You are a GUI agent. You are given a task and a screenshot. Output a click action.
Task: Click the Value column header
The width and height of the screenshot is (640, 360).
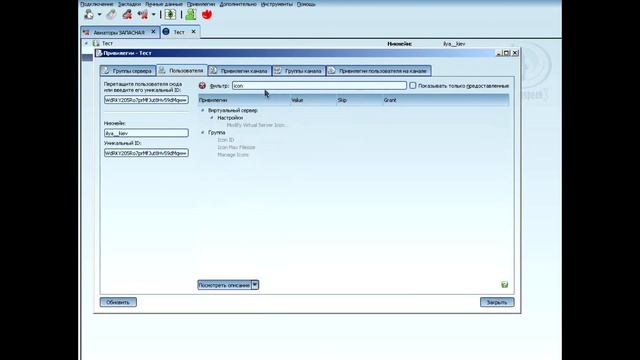tap(313, 100)
